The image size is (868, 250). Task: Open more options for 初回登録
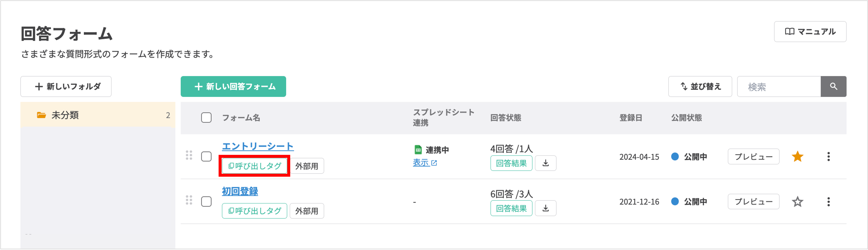[828, 202]
